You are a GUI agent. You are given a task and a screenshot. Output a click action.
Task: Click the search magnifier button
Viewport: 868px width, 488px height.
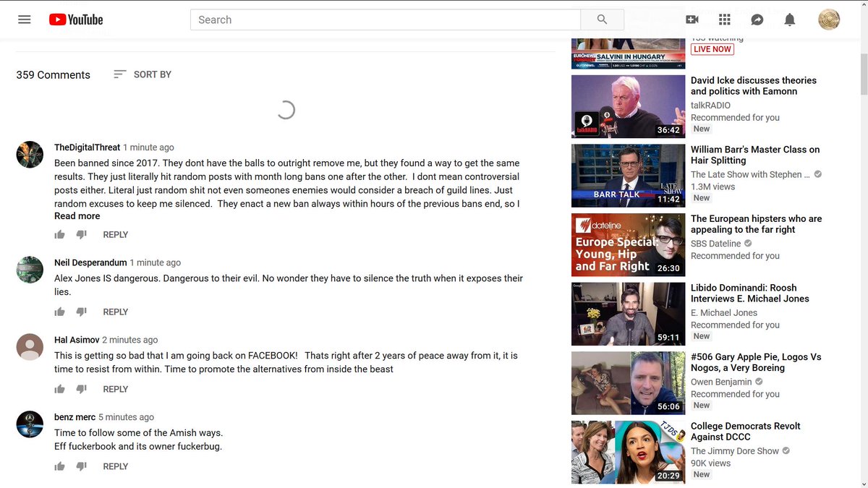(x=602, y=20)
